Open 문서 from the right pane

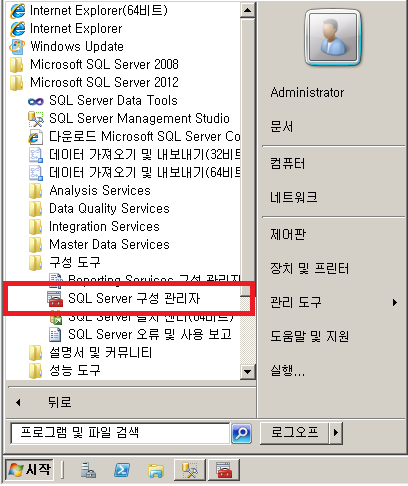pyautogui.click(x=282, y=127)
